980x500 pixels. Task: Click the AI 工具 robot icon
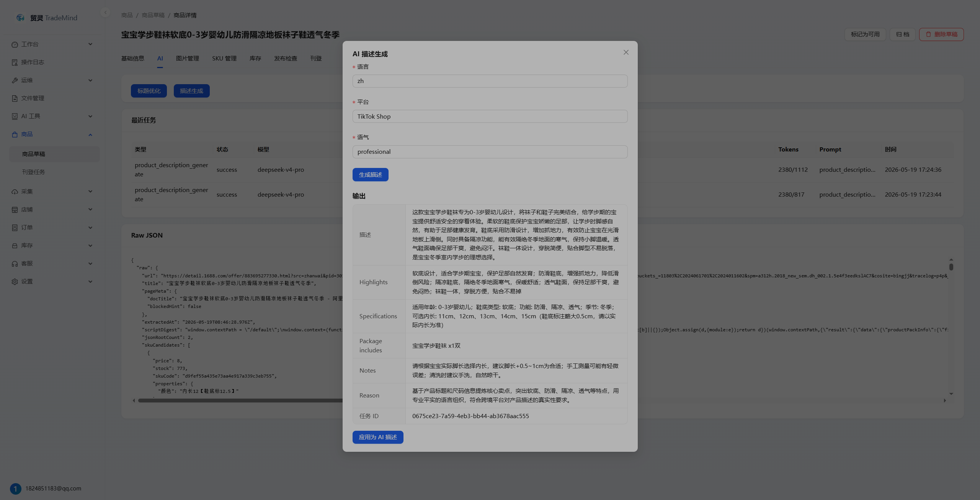click(15, 116)
